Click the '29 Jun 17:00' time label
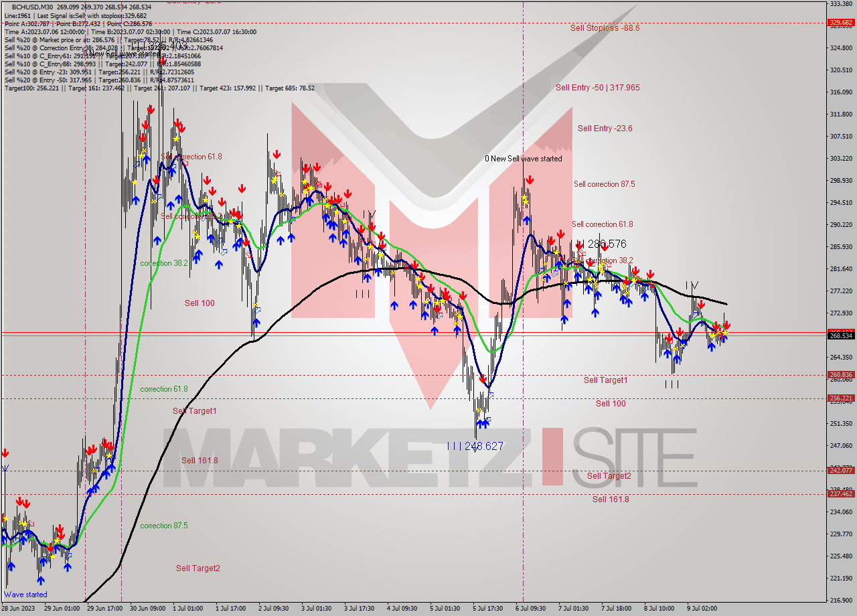Viewport: 857px width, 616px height. (104, 609)
